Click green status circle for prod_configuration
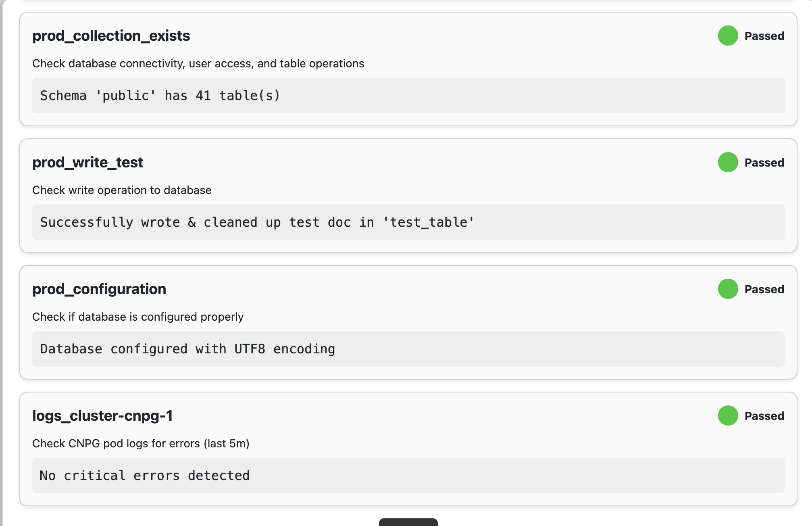Viewport: 812px width, 526px height. [728, 289]
